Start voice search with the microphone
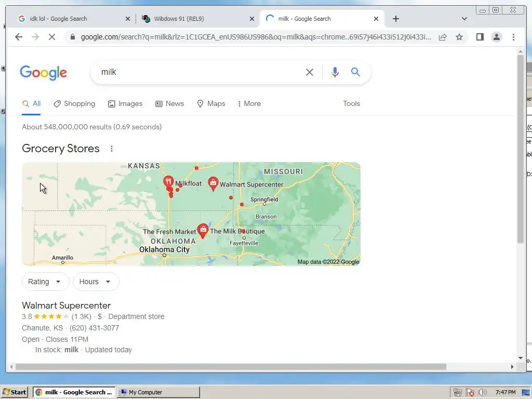Screen dimensions: 532x399 click(x=335, y=72)
